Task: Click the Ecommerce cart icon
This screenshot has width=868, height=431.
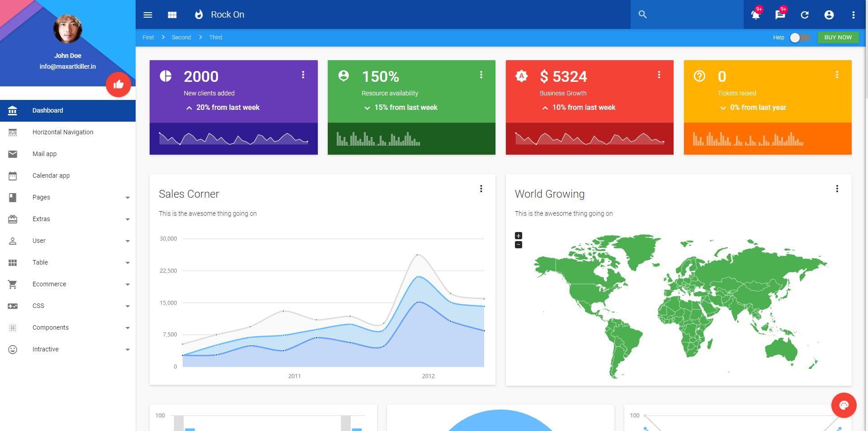Action: (13, 284)
